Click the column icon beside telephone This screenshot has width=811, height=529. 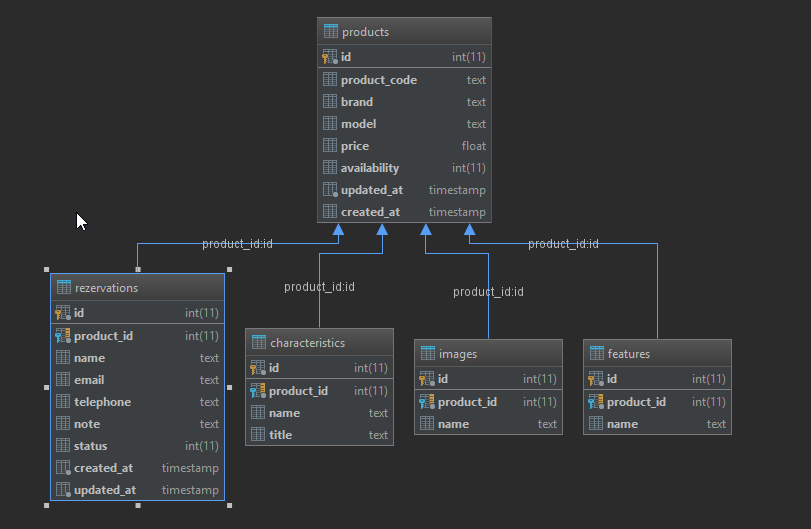coord(63,401)
